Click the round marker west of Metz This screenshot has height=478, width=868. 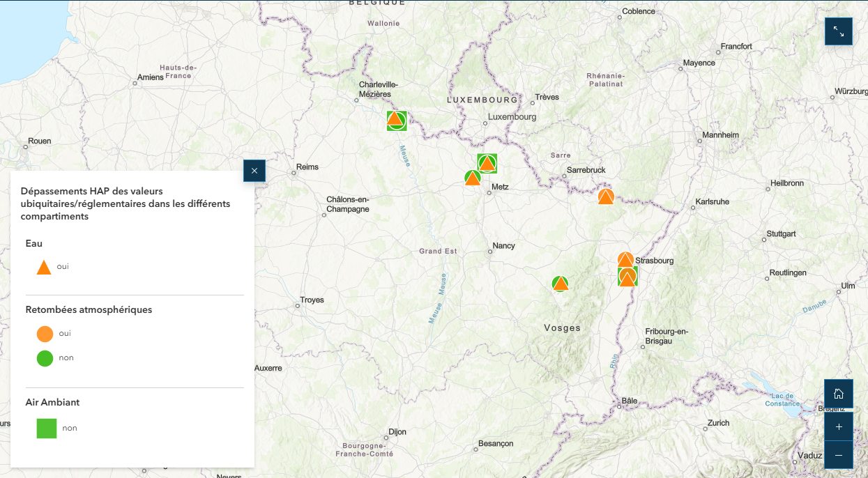(472, 178)
